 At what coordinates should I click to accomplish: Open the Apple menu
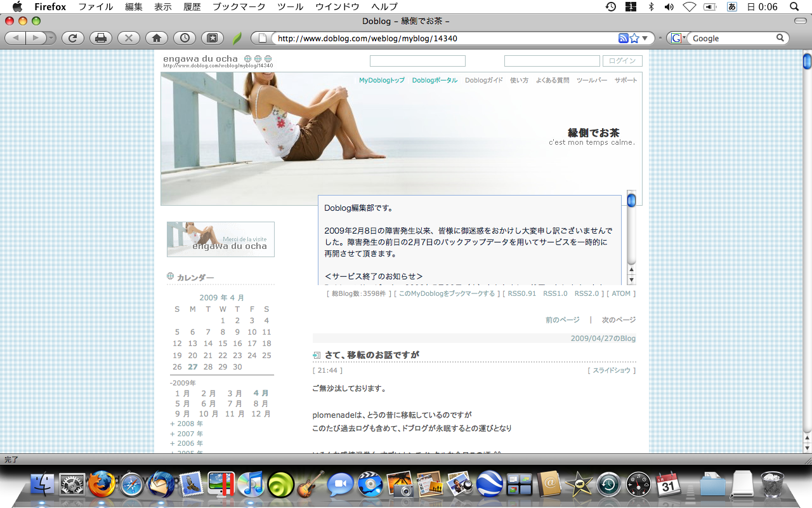[17, 7]
